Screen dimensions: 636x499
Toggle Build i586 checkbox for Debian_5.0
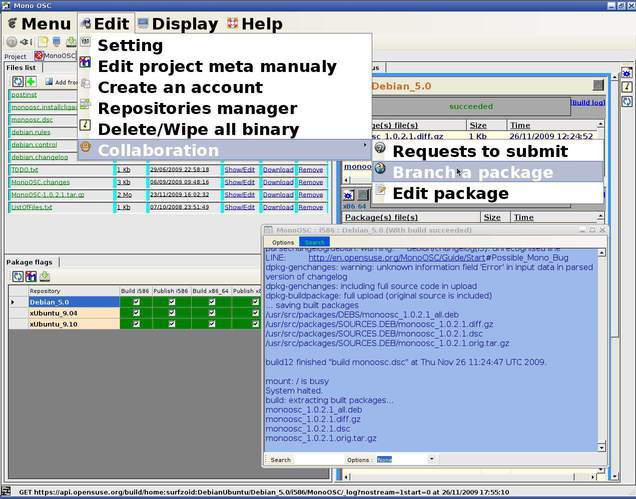pos(136,302)
